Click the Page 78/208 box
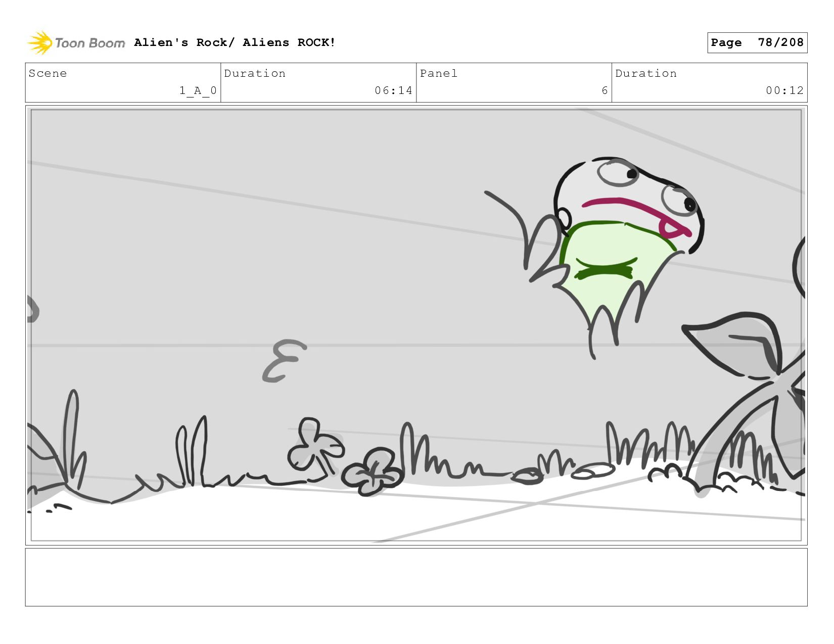Viewport: 834px width, 644px height. click(757, 42)
